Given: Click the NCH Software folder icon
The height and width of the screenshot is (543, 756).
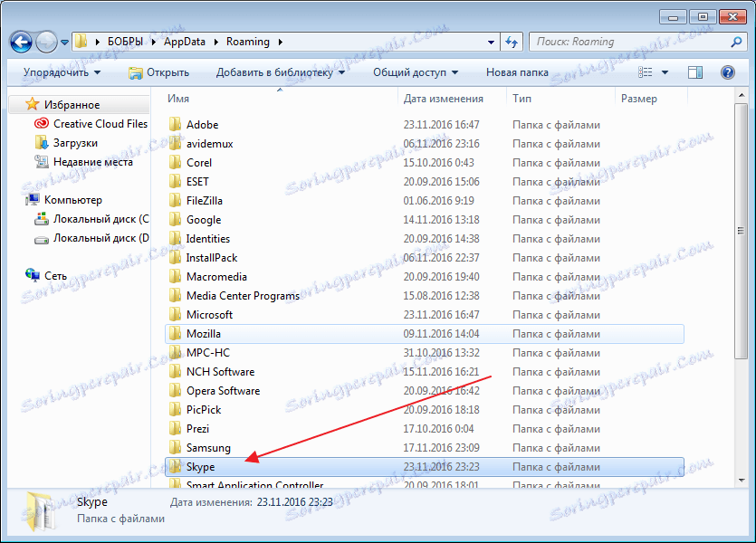Looking at the screenshot, I should click(175, 371).
